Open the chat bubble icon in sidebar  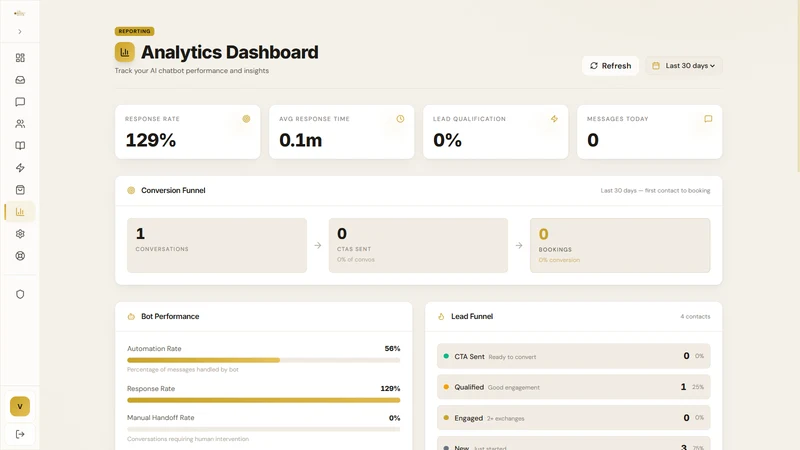tap(20, 102)
